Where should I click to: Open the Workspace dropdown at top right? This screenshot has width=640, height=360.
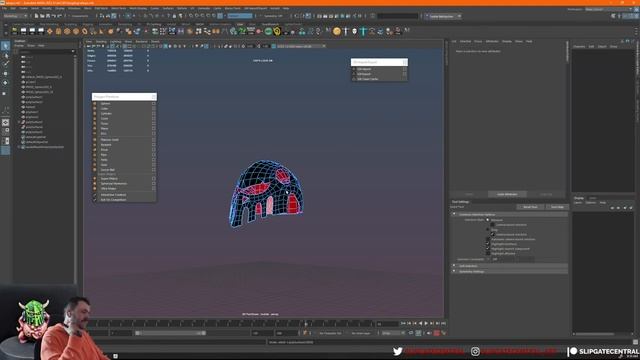point(608,9)
